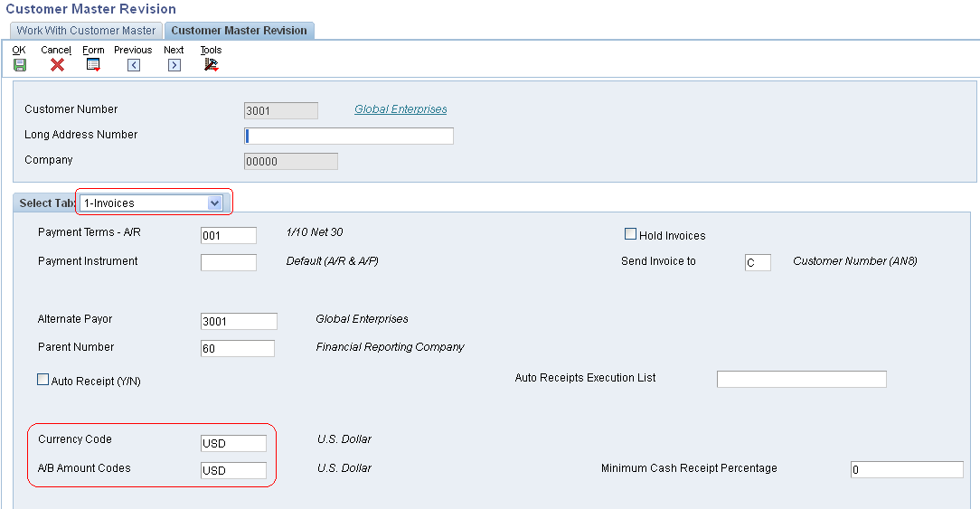Viewport: 980px width, 509px height.
Task: Click the Auto Receipts Execution List field
Action: [802, 379]
